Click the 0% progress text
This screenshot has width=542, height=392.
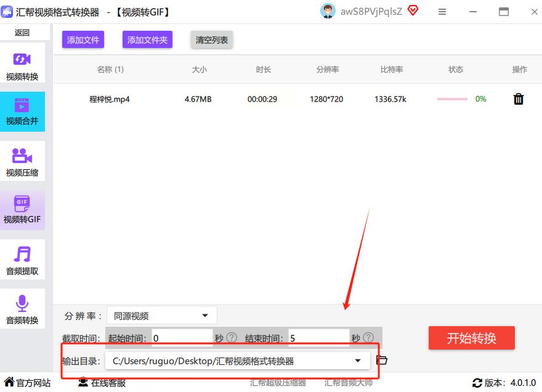[480, 99]
